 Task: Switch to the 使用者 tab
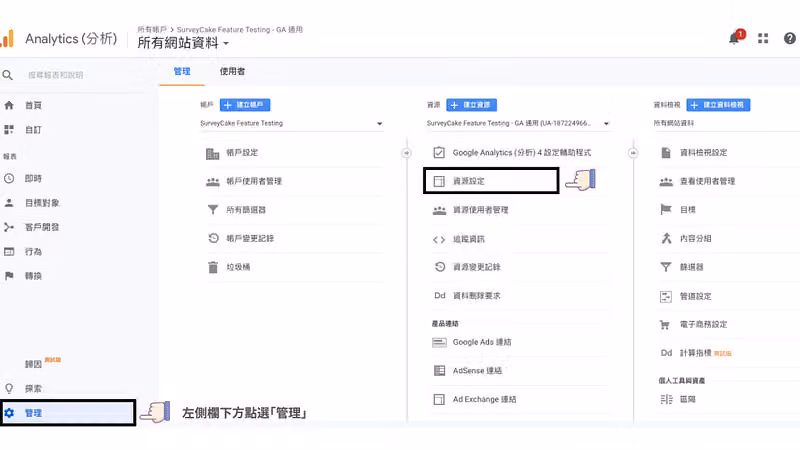coord(232,71)
